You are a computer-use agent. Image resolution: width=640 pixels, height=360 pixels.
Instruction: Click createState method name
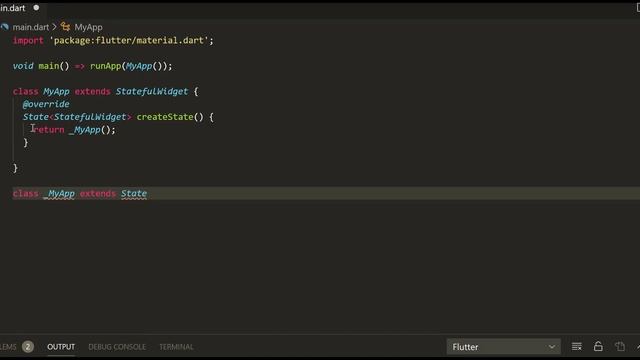tap(165, 117)
